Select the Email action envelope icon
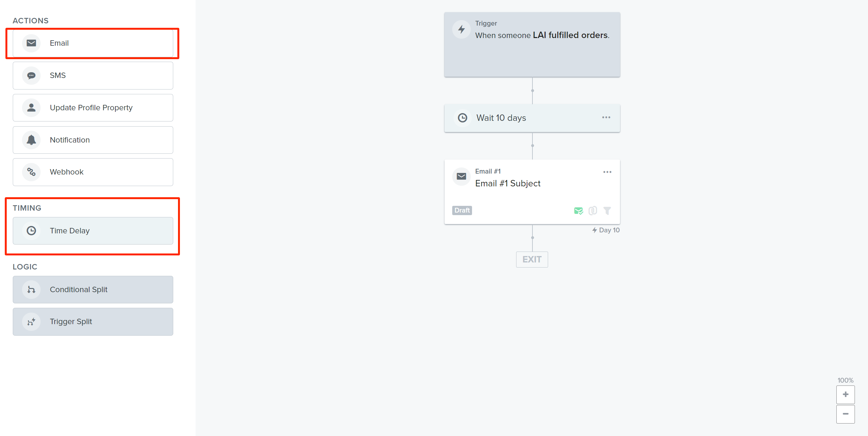 pos(31,43)
